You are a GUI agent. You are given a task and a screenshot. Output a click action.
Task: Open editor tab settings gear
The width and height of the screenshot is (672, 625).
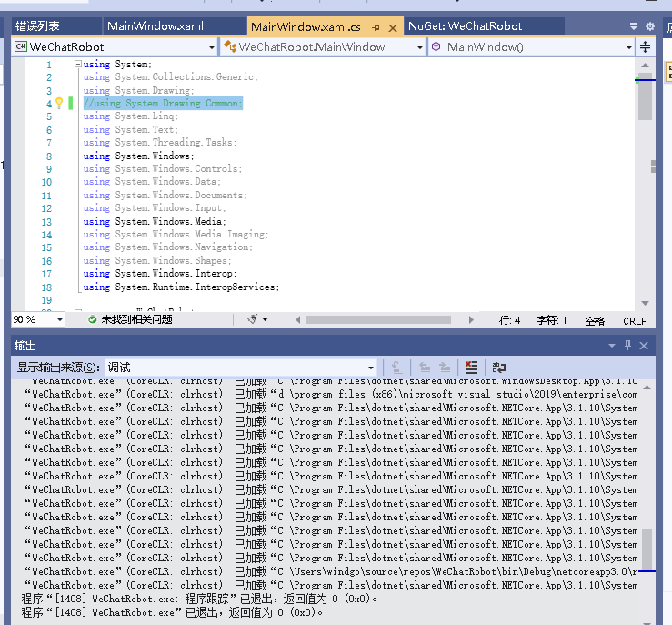tap(649, 26)
